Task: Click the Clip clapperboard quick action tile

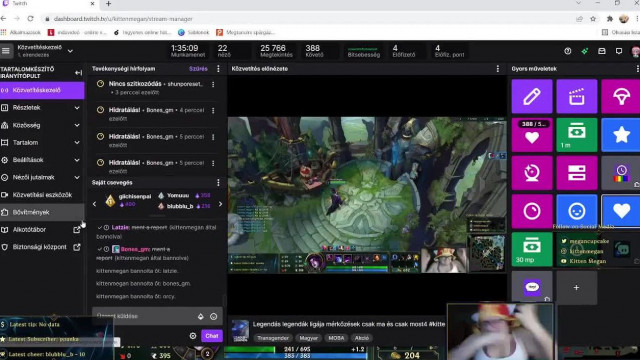Action: coord(576,96)
